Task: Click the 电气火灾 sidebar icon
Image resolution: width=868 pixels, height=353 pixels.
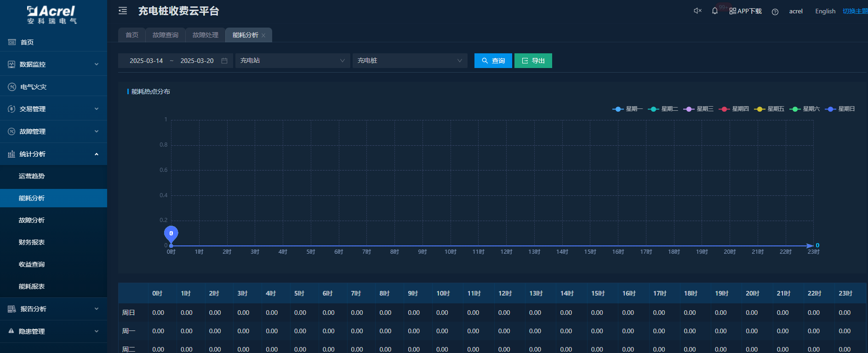Action: (12, 86)
